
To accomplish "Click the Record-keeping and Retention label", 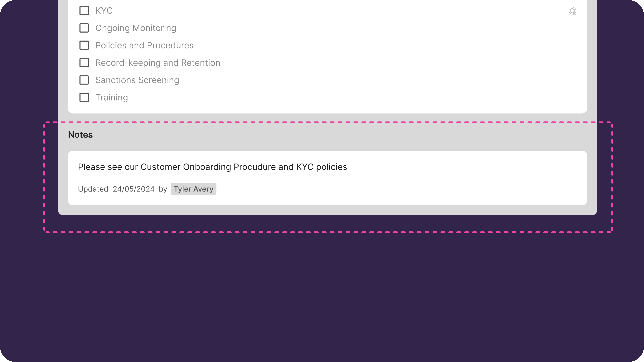I will pyautogui.click(x=158, y=63).
